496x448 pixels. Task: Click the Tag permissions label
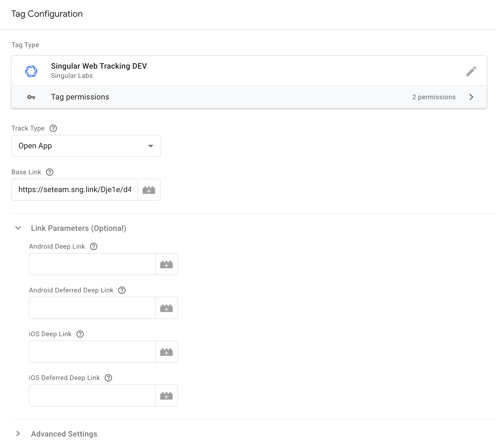[x=80, y=97]
